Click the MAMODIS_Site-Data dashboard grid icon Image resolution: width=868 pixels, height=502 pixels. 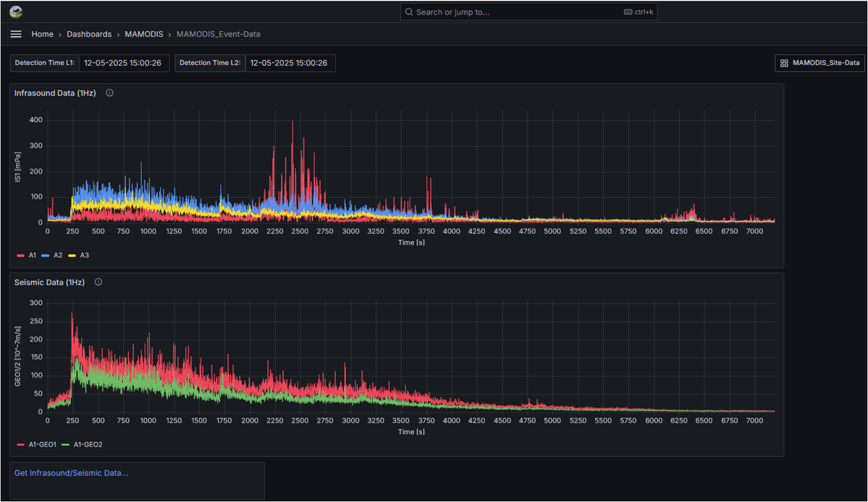784,63
